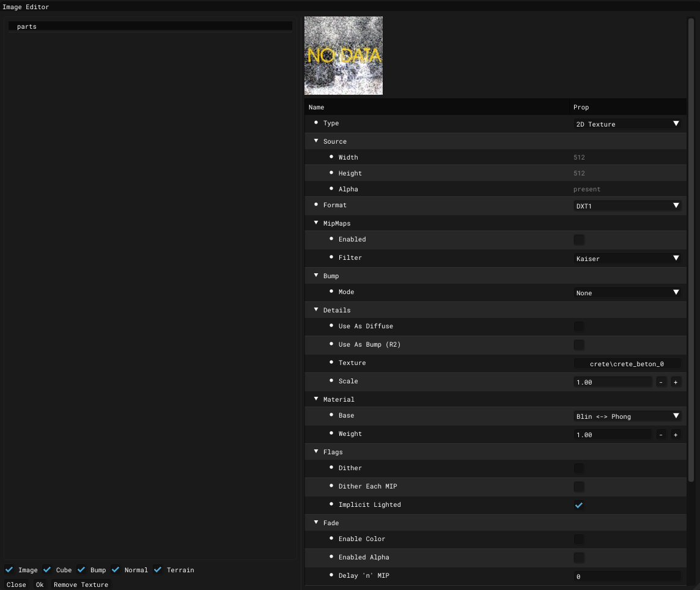Click the + icon beside Weight
Screen dimensions: 700x590
pyautogui.click(x=676, y=434)
